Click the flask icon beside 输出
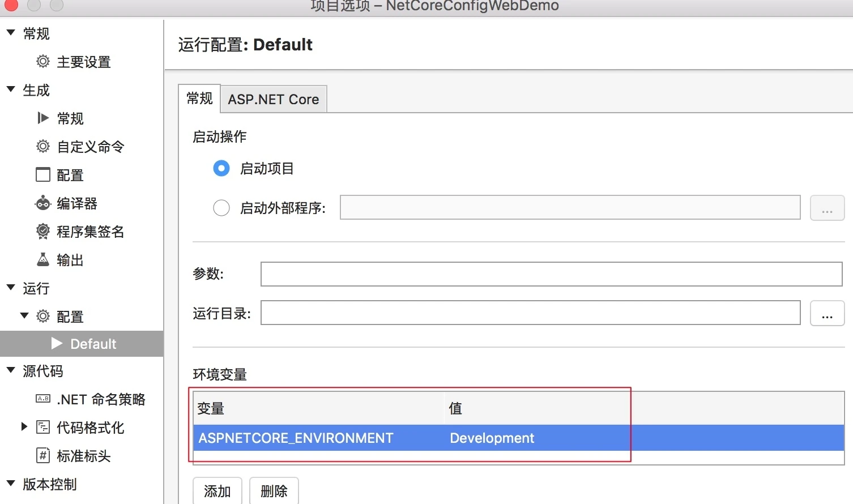This screenshot has height=504, width=853. point(43,259)
